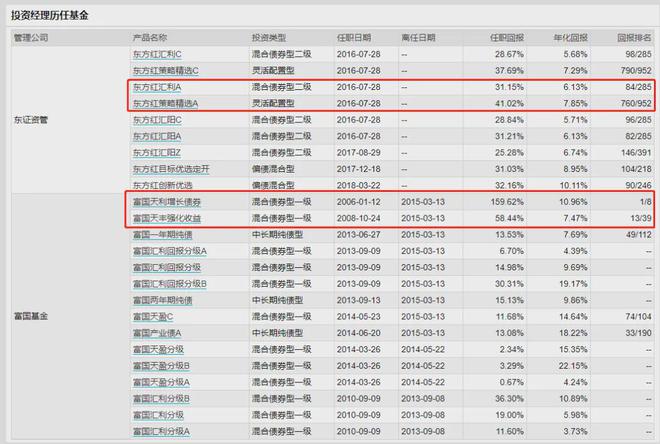Image resolution: width=660 pixels, height=444 pixels.
Task: Click the 回报排名 column header
Action: [634, 38]
